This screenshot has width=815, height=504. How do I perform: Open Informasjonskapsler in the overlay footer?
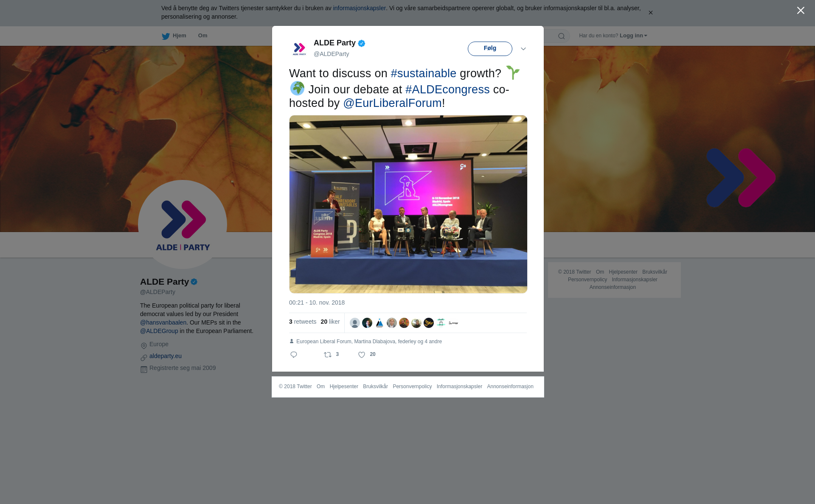[459, 386]
